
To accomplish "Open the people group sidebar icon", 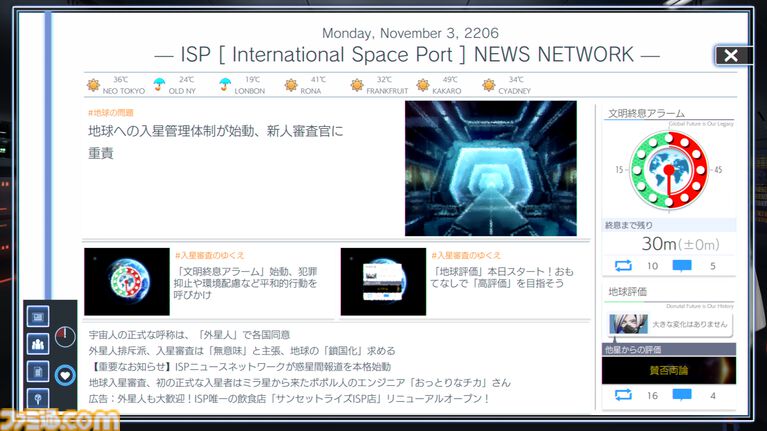I will coord(38,344).
